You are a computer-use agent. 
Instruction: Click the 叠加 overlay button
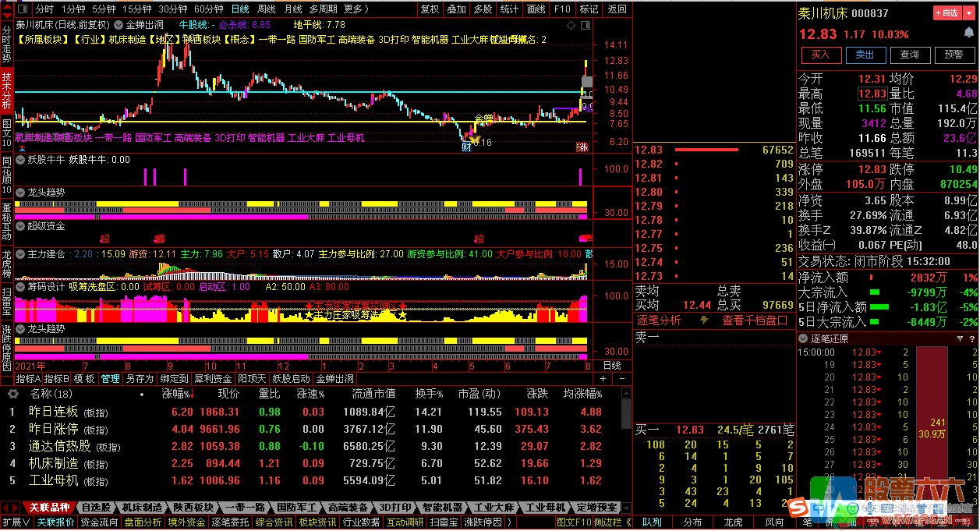click(456, 9)
